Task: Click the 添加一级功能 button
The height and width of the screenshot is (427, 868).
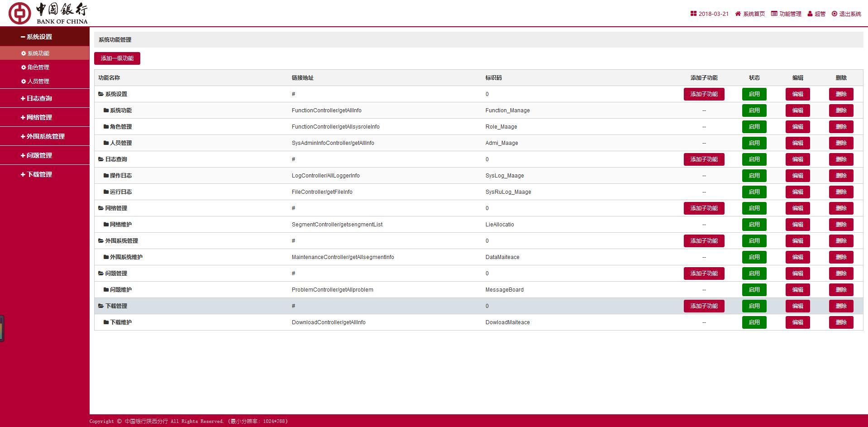Action: point(117,58)
